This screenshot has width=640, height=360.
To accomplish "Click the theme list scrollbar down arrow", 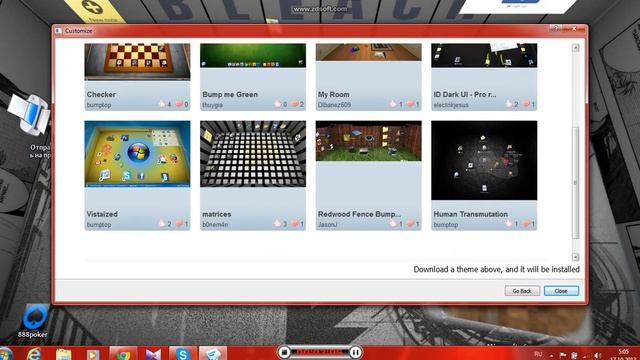I will [575, 257].
